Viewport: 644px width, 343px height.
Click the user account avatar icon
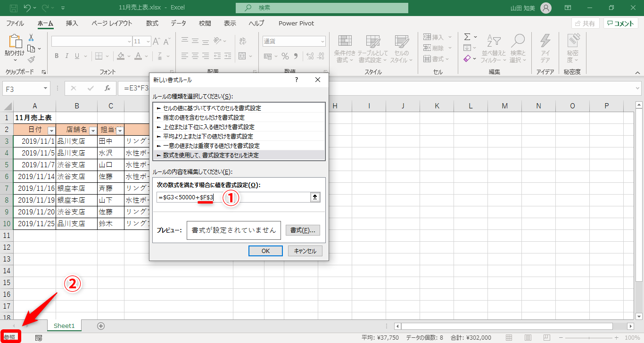pyautogui.click(x=545, y=8)
